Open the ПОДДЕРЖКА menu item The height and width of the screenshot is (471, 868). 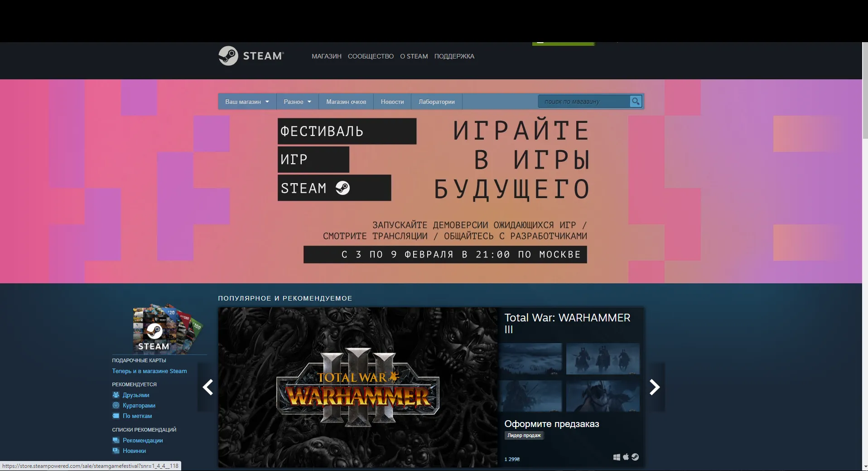(x=454, y=56)
